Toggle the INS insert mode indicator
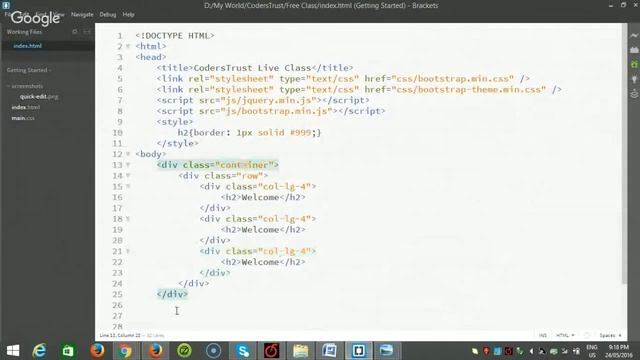The height and width of the screenshot is (360, 640). (542, 336)
